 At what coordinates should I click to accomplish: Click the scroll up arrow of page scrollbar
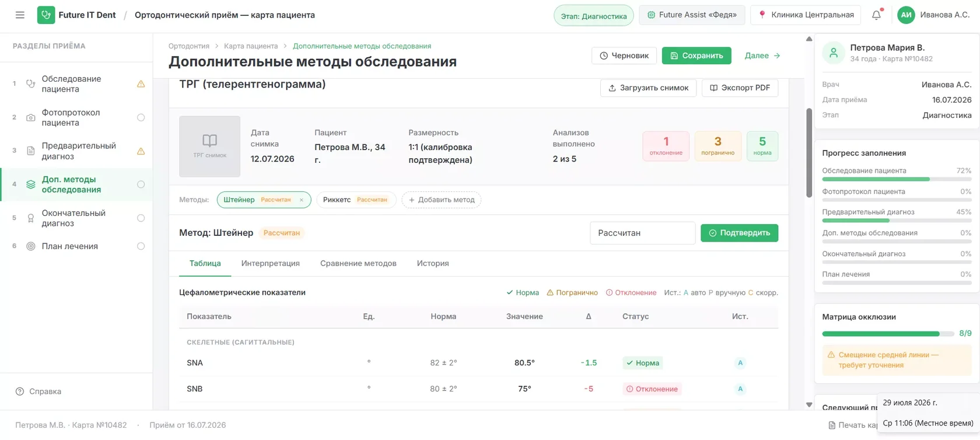[808, 39]
